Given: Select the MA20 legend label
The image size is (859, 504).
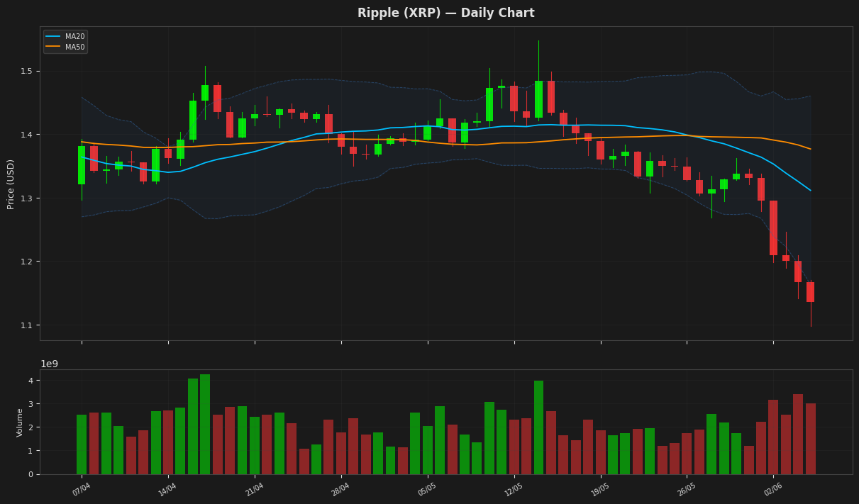Looking at the screenshot, I should [74, 37].
